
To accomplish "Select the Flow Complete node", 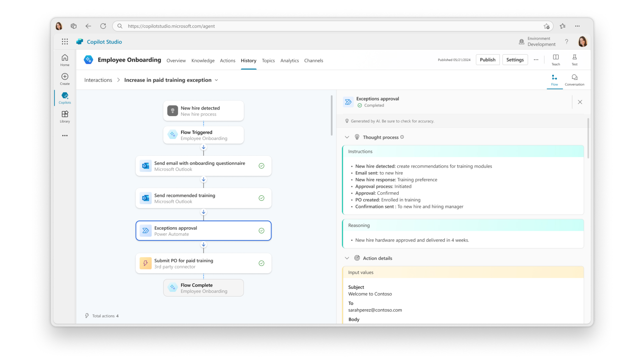I will [203, 288].
